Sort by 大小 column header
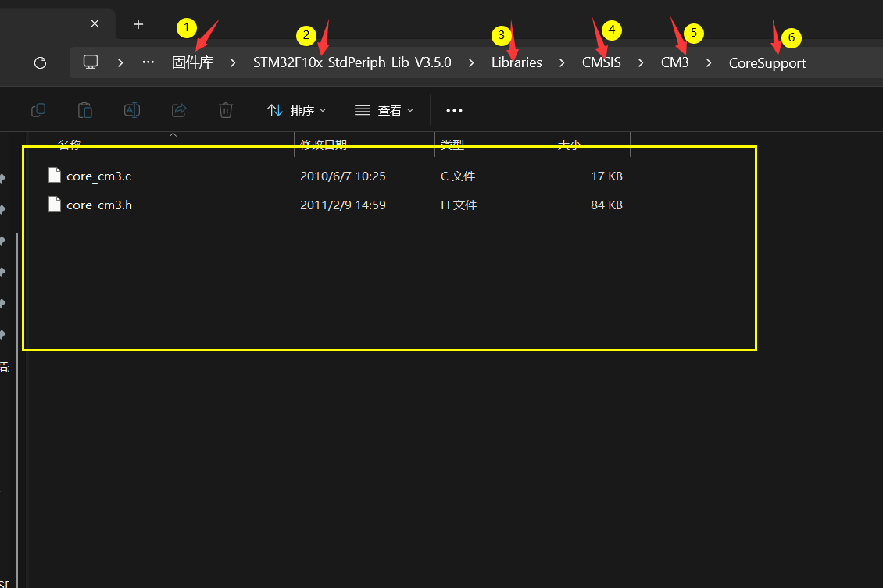This screenshot has width=883, height=588. pos(569,145)
